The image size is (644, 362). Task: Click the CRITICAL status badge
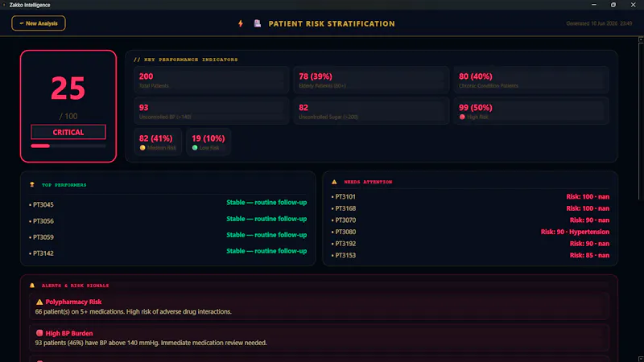tap(68, 132)
